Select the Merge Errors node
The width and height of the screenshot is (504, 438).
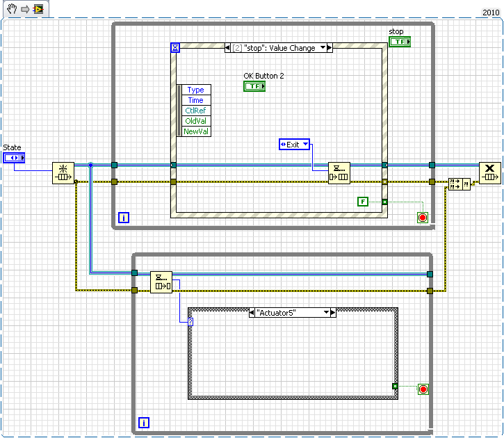tap(460, 182)
